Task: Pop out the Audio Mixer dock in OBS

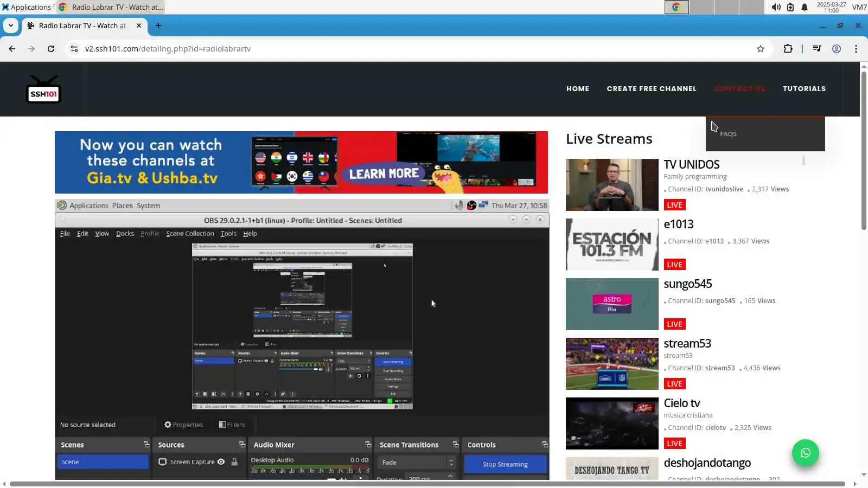Action: click(368, 445)
